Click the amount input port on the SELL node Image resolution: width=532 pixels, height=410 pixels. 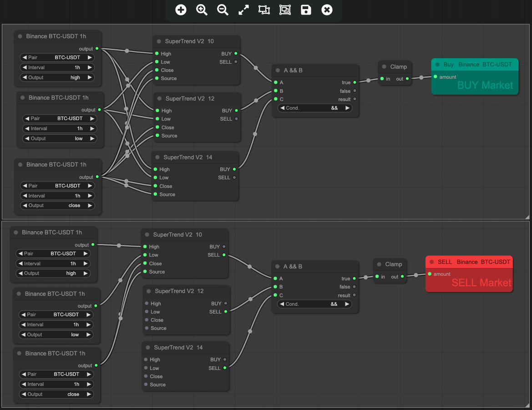coord(429,274)
